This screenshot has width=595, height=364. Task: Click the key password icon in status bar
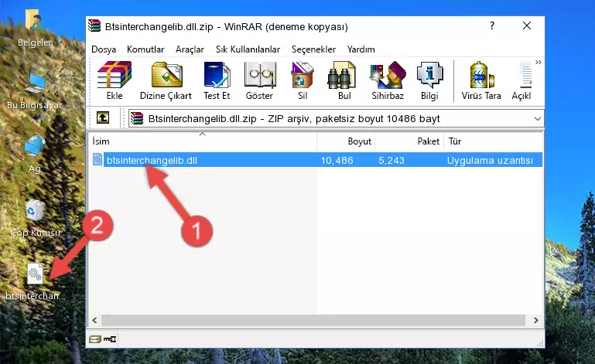(x=110, y=339)
